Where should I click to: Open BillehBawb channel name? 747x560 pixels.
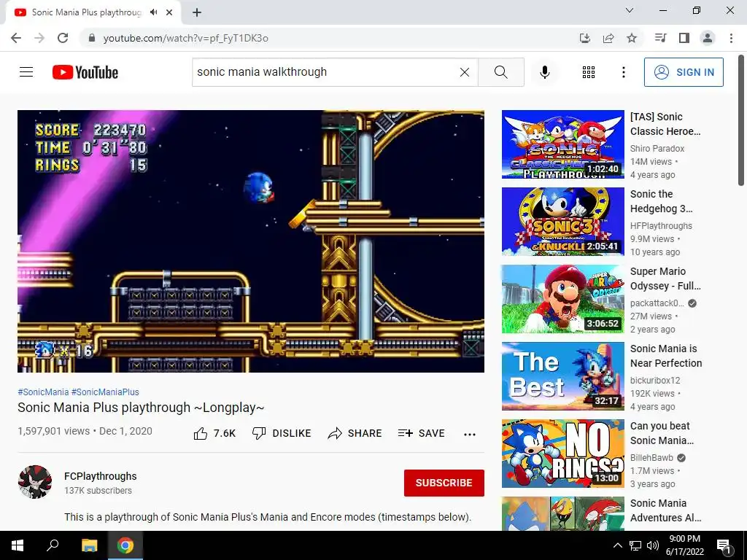(651, 458)
